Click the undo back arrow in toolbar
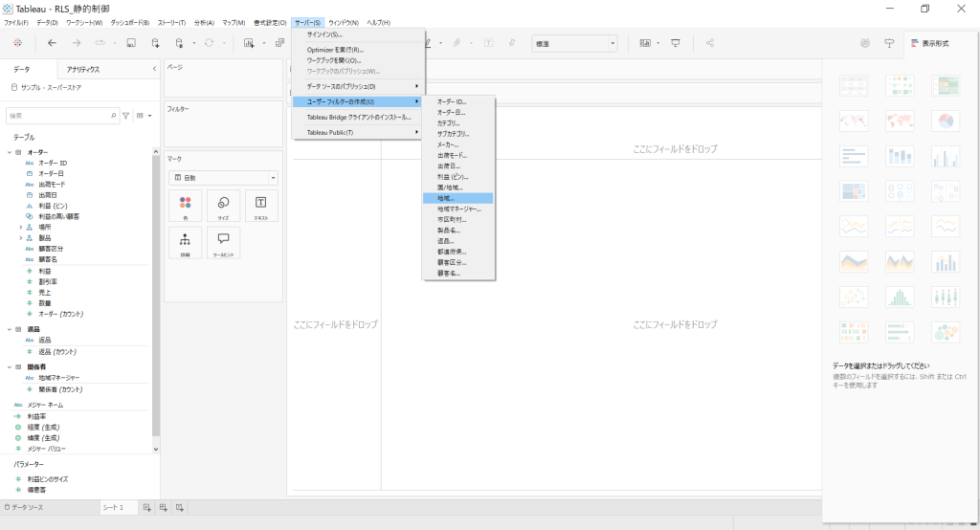The height and width of the screenshot is (530, 980). pos(52,43)
